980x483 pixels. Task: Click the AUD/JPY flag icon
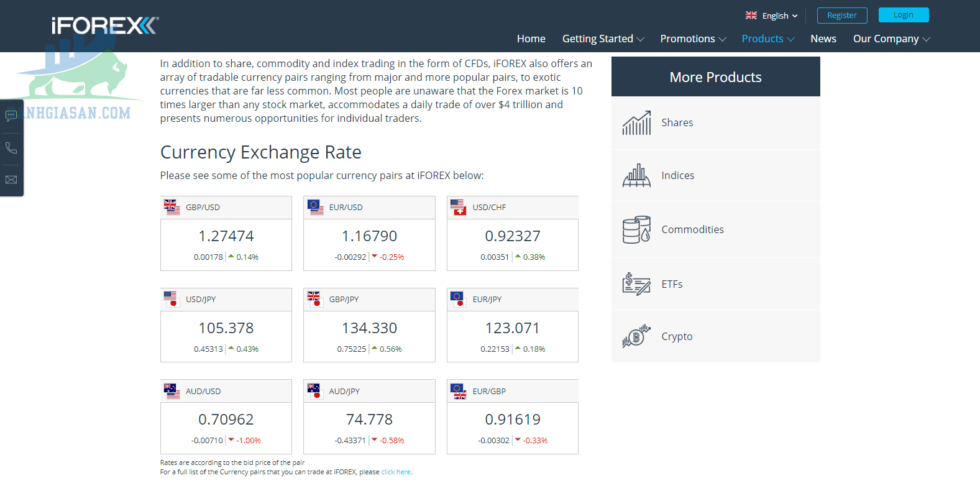click(315, 391)
